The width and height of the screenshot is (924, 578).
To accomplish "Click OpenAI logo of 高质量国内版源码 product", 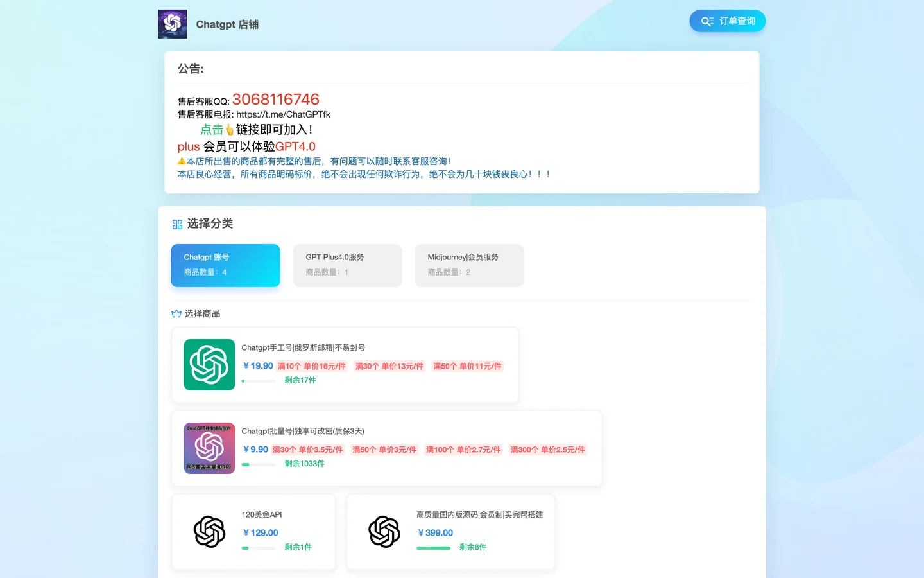I will 384,532.
